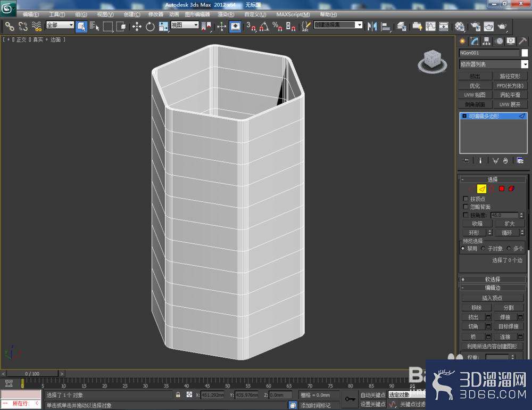The width and height of the screenshot is (532, 410).
Task: Open the 渲染(R) menu
Action: point(226,14)
